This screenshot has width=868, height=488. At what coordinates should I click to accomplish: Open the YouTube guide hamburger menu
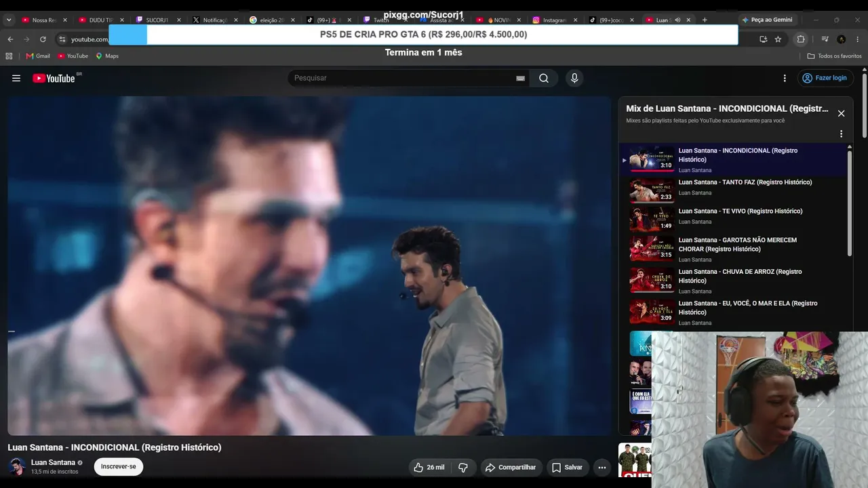coord(16,78)
